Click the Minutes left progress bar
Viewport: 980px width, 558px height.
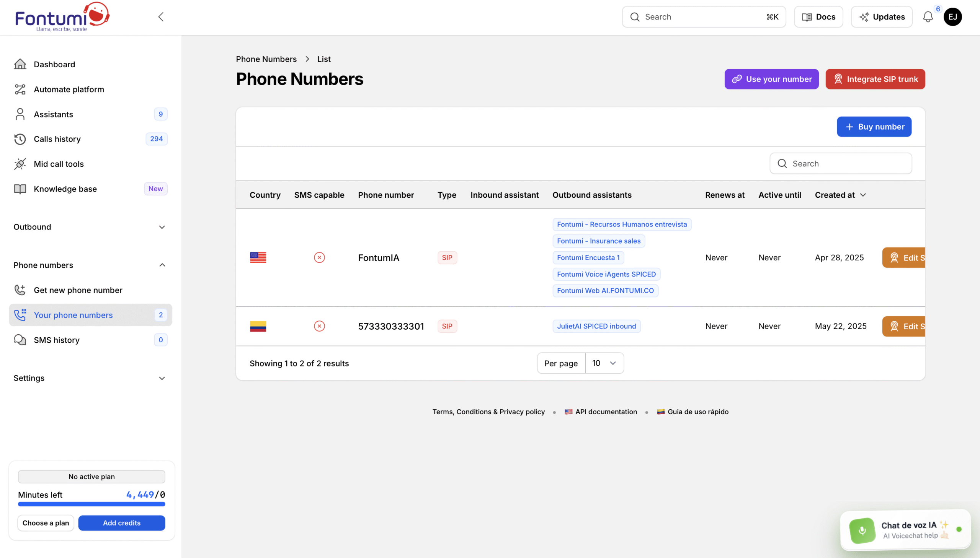pos(91,504)
